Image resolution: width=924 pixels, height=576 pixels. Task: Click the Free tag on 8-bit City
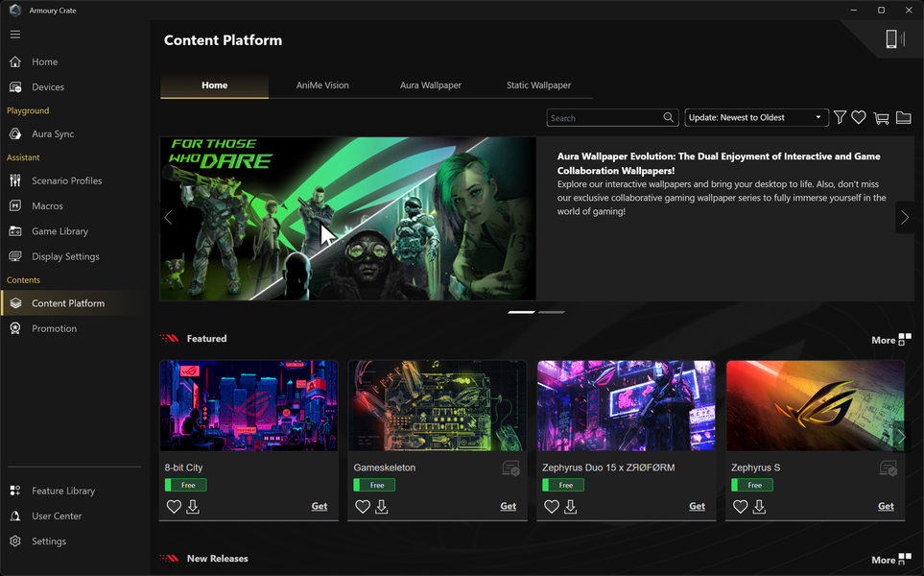pyautogui.click(x=185, y=485)
